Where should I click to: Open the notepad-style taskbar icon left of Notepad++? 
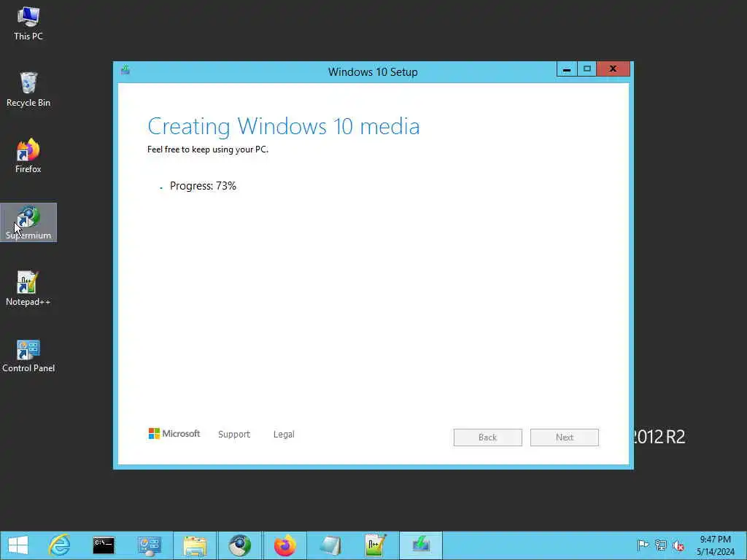click(330, 545)
